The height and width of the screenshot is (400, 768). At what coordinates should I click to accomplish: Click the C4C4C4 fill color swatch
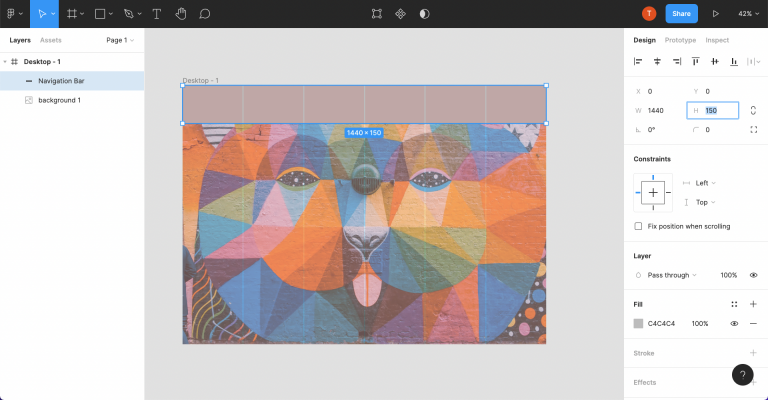point(638,324)
